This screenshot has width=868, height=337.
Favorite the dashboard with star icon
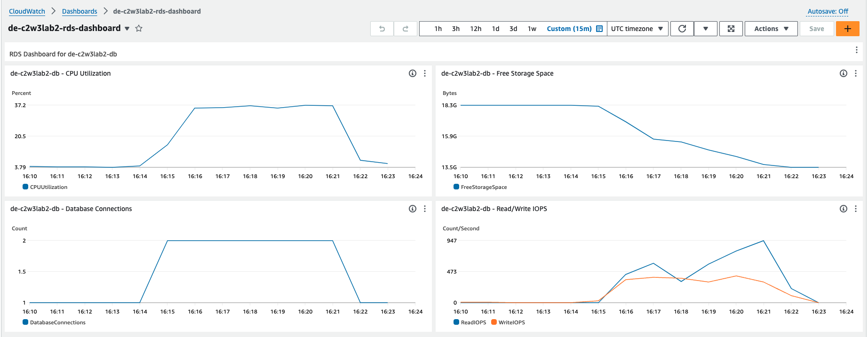pyautogui.click(x=139, y=28)
